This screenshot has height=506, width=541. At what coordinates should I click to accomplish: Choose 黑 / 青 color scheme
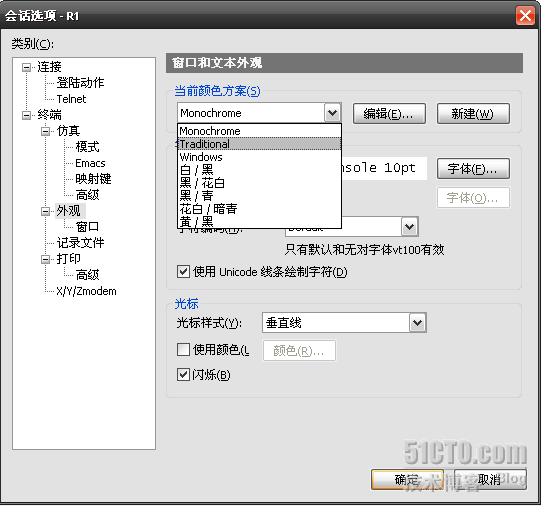(259, 196)
